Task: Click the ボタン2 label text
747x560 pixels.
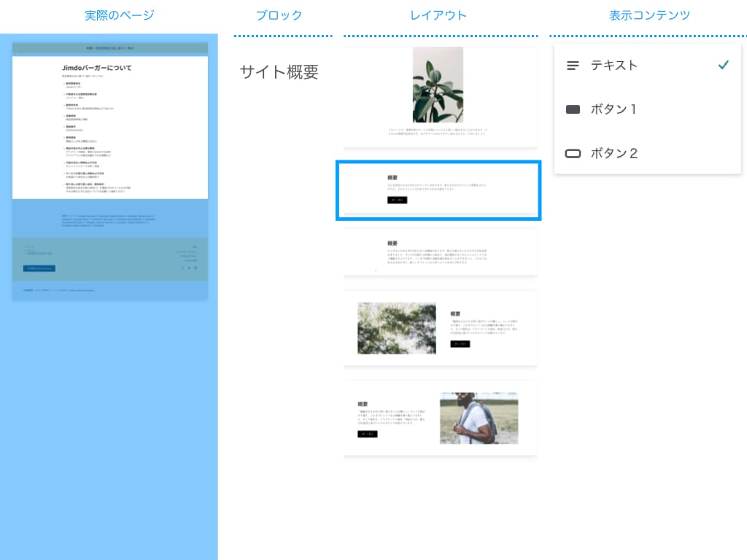Action: pos(614,153)
